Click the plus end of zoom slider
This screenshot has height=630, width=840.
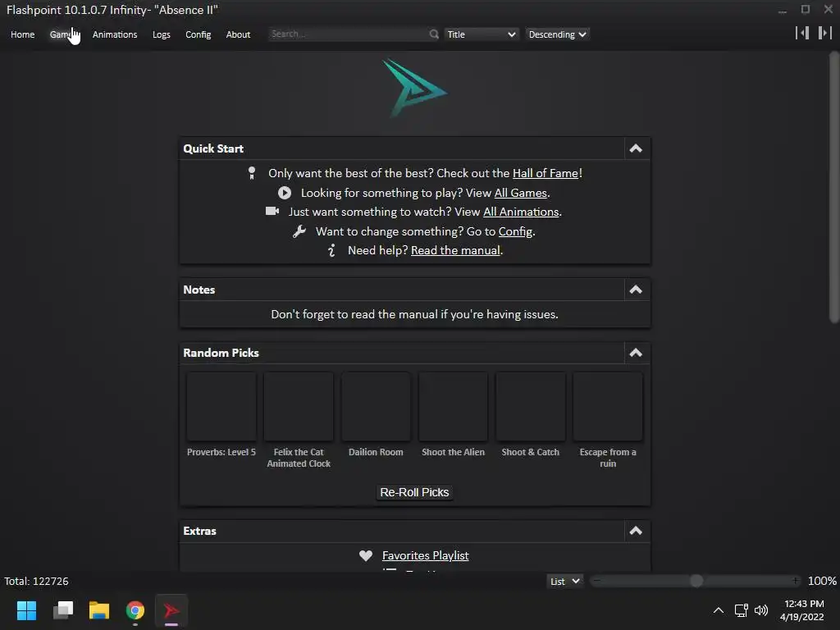796,581
